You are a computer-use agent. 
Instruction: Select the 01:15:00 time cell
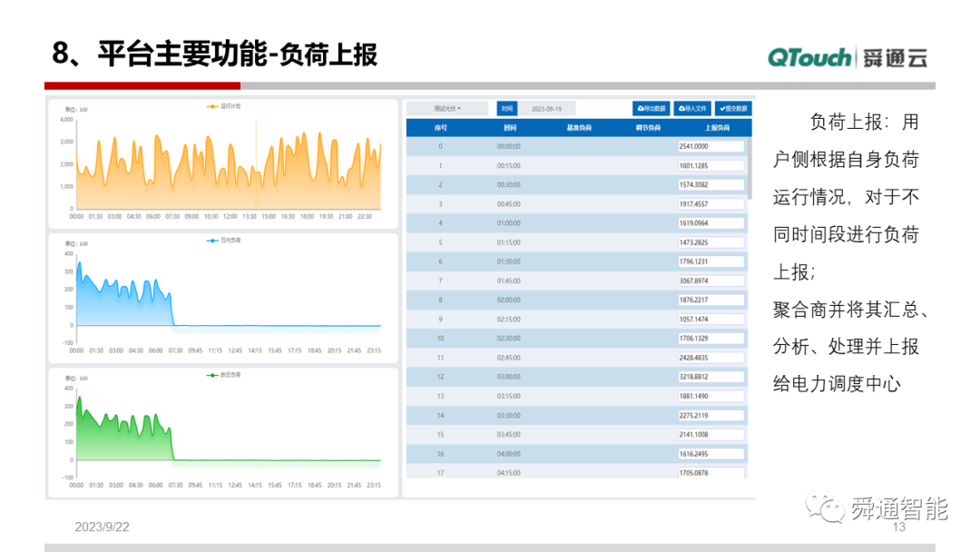tap(509, 242)
